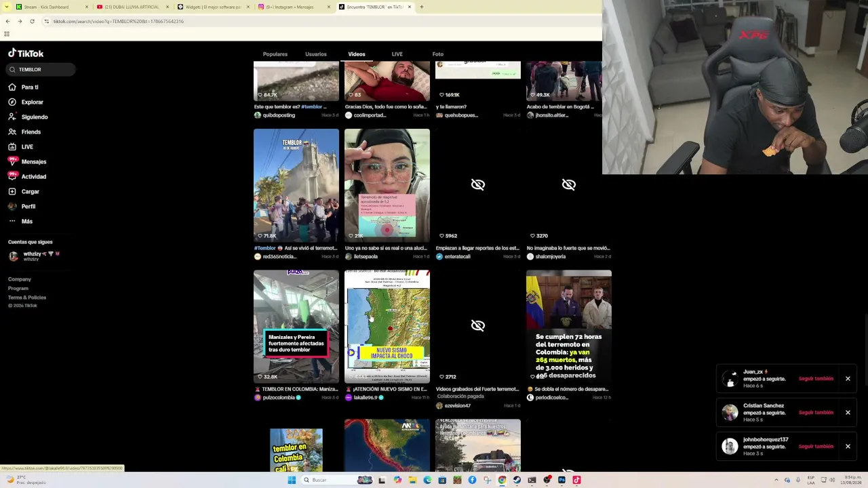Image resolution: width=868 pixels, height=488 pixels.
Task: Open the Windows Start menu
Action: pyautogui.click(x=292, y=480)
